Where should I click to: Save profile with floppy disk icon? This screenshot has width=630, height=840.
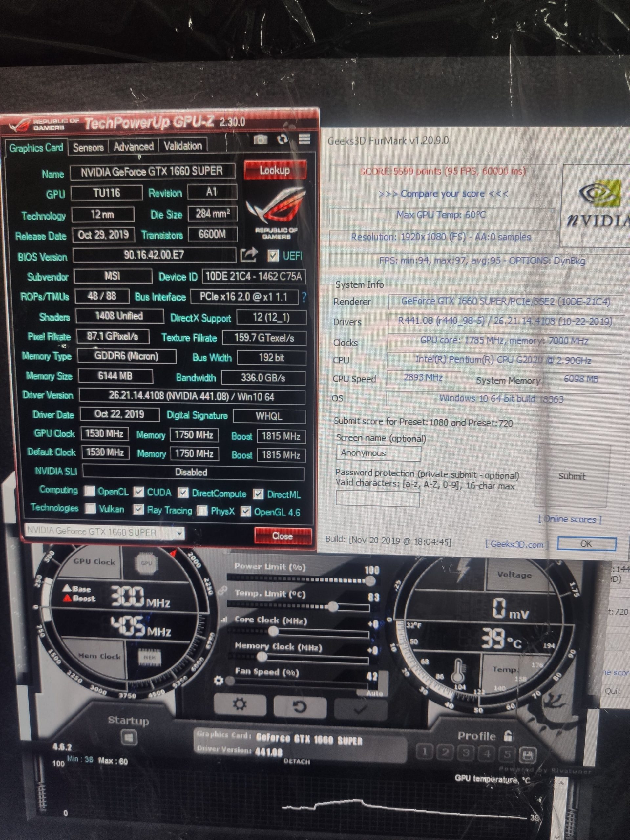[528, 755]
